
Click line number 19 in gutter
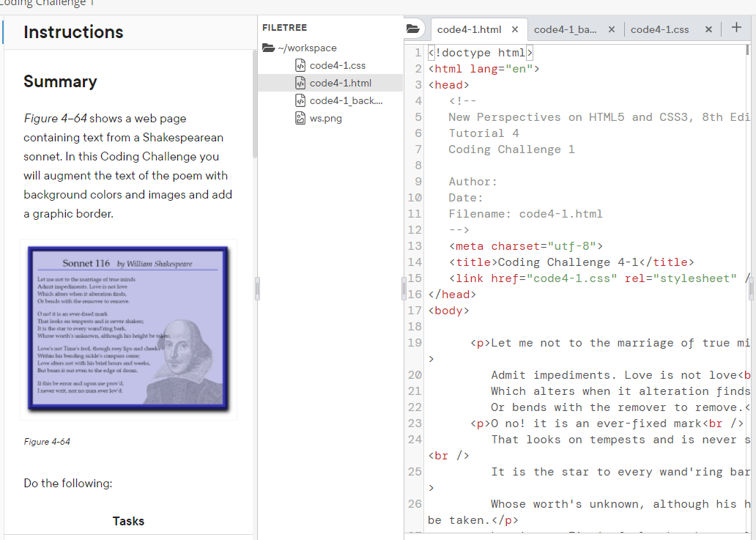click(415, 343)
